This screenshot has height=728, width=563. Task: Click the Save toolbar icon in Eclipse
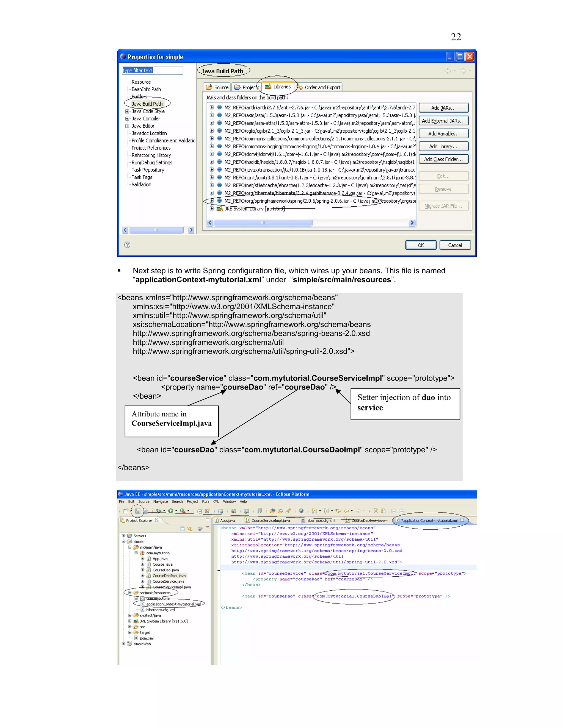pos(137,511)
